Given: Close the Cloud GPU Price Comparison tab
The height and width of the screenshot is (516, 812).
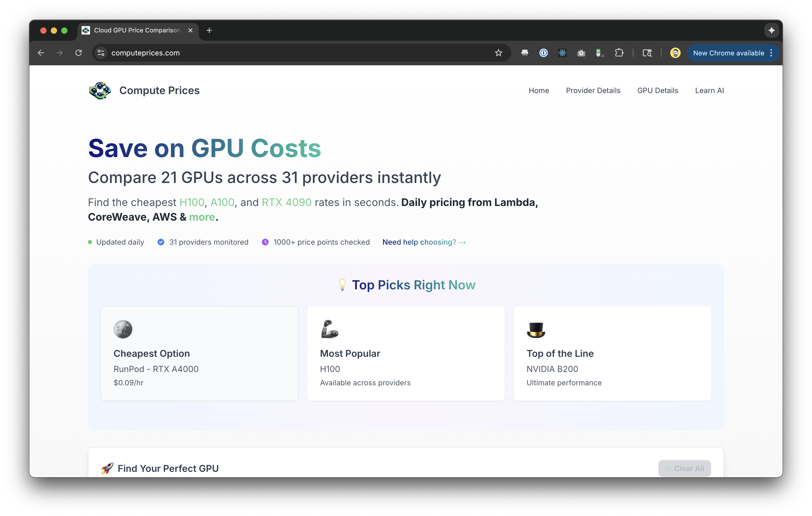Looking at the screenshot, I should [x=190, y=30].
